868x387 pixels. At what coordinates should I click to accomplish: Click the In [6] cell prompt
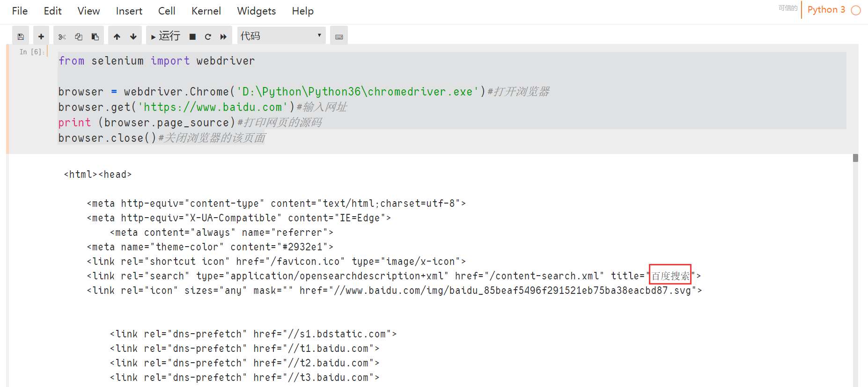coord(32,52)
